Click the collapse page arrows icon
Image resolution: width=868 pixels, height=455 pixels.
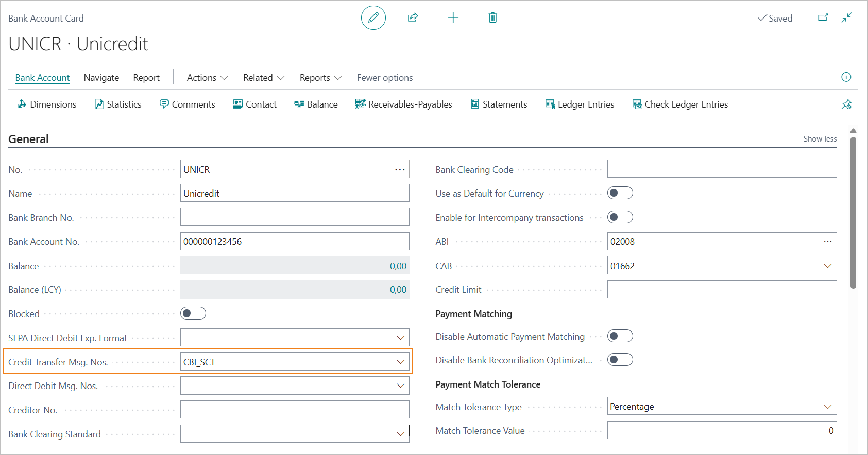tap(846, 17)
